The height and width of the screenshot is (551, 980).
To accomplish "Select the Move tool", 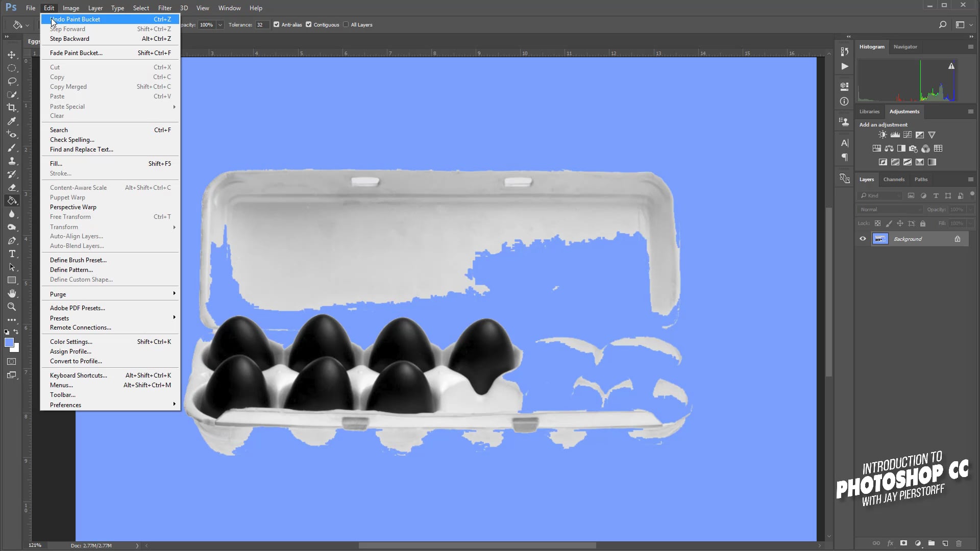I will 12,55.
